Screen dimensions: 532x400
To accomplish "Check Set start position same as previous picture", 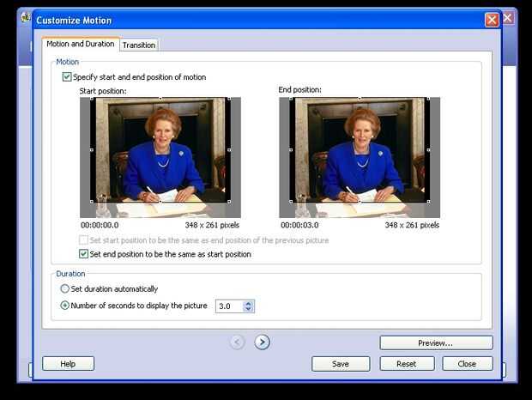I will pyautogui.click(x=83, y=240).
